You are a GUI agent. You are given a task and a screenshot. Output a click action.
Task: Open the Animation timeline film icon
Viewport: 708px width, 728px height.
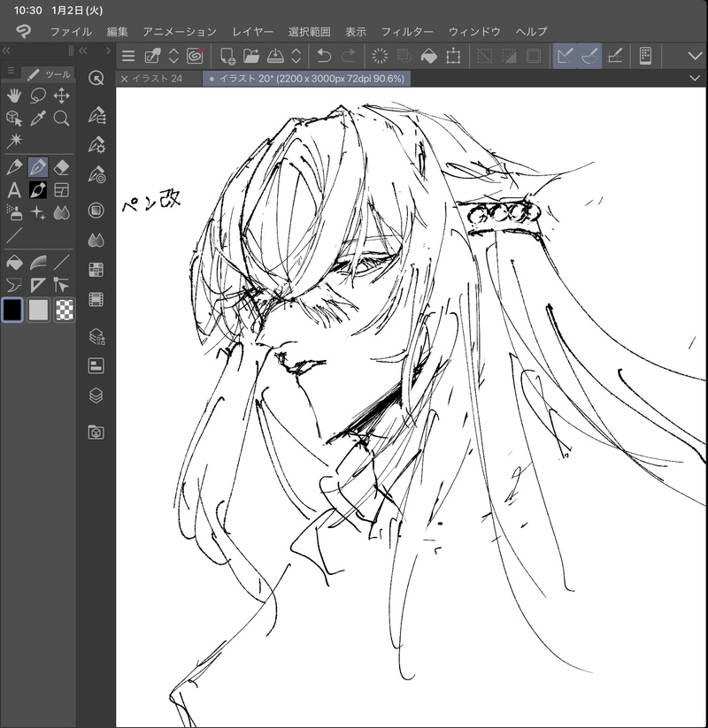click(96, 300)
